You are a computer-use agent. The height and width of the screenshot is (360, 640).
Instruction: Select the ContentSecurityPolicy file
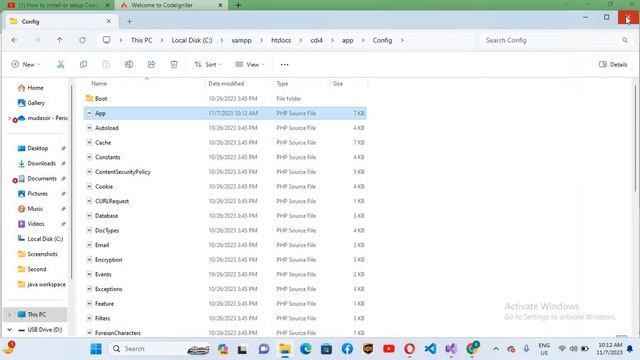pos(225,172)
